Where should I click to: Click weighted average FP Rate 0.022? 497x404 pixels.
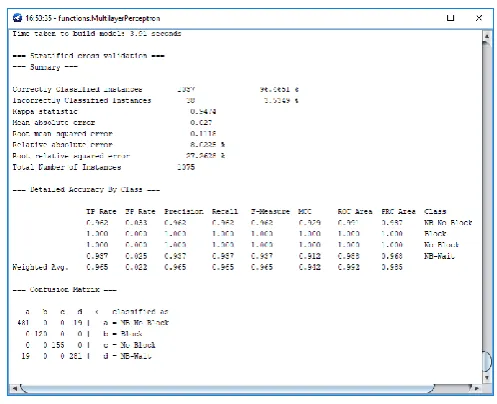pyautogui.click(x=136, y=267)
